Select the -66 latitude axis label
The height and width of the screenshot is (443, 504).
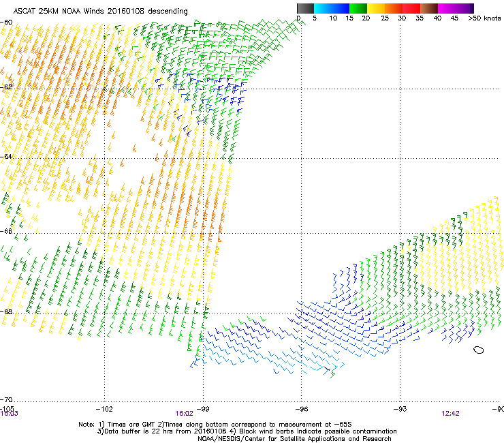coord(6,231)
